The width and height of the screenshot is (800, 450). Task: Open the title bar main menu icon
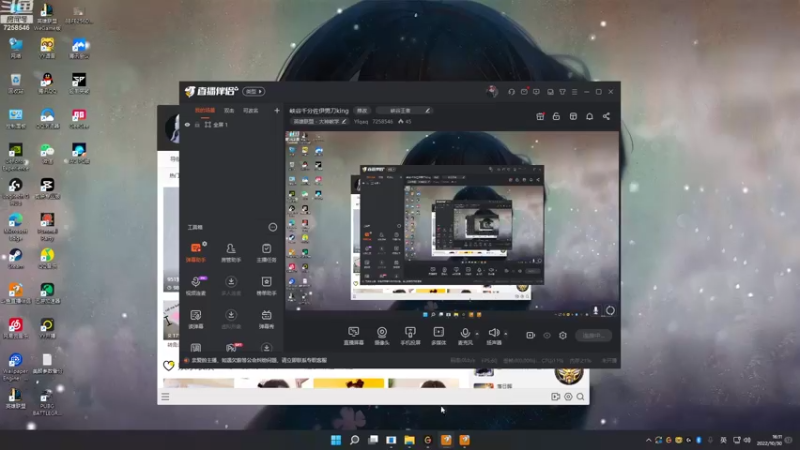pyautogui.click(x=574, y=92)
